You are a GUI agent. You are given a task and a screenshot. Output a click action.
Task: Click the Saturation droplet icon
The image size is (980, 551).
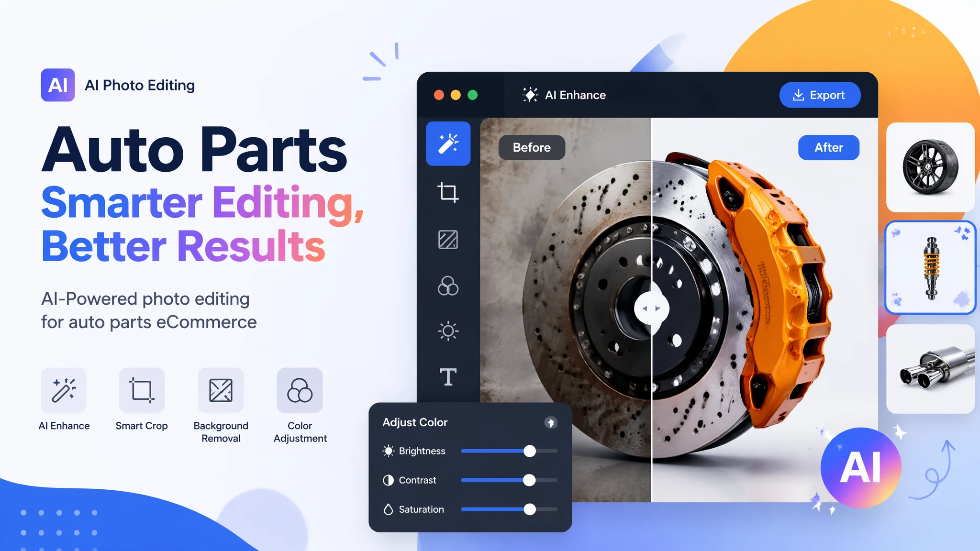(389, 509)
